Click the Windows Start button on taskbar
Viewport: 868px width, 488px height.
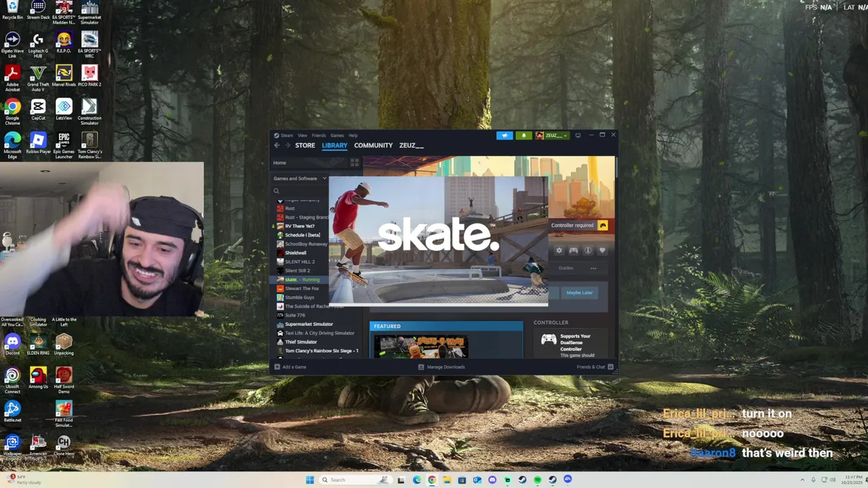pos(310,480)
